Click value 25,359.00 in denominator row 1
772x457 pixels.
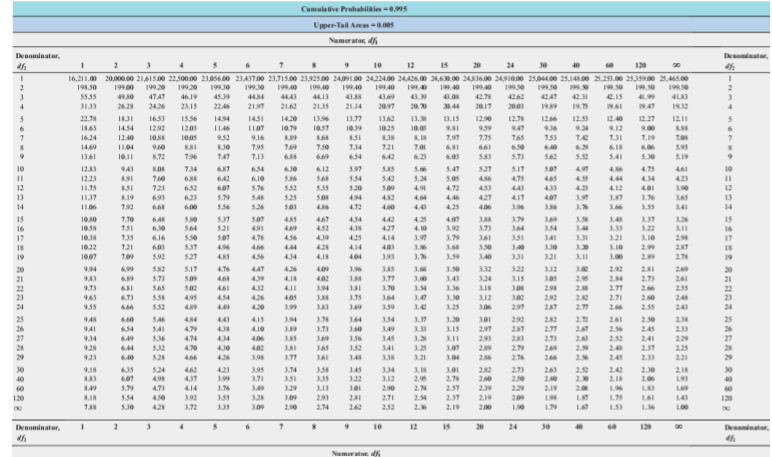pyautogui.click(x=641, y=78)
